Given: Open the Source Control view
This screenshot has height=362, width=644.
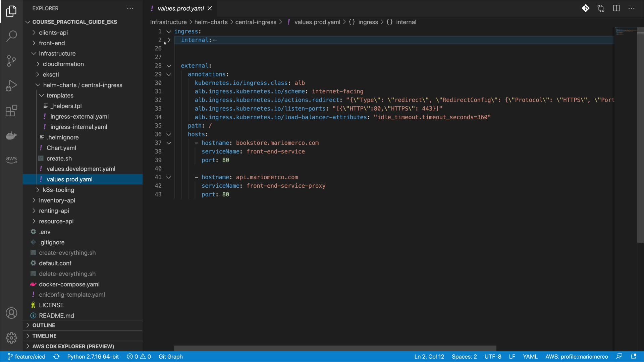Looking at the screenshot, I should (x=11, y=61).
